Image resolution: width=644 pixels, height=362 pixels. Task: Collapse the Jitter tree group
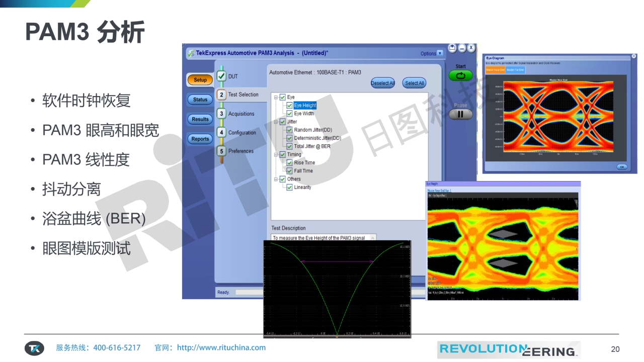(276, 122)
